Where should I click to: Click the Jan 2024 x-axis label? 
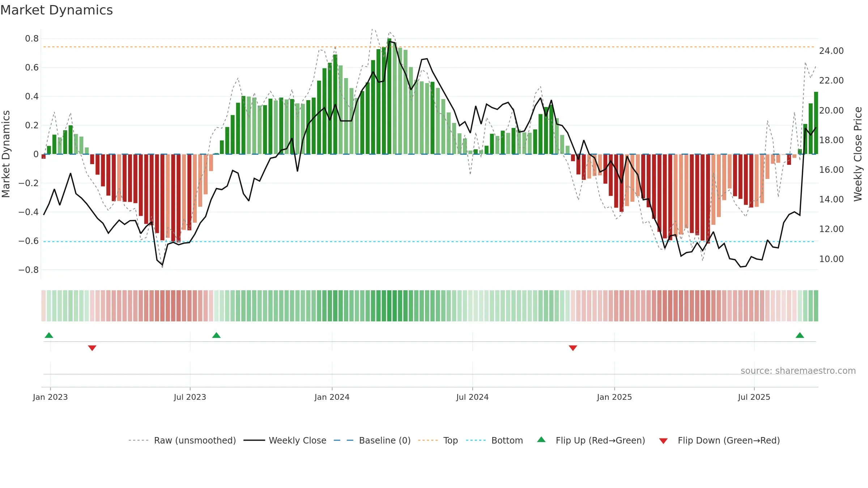(x=332, y=397)
